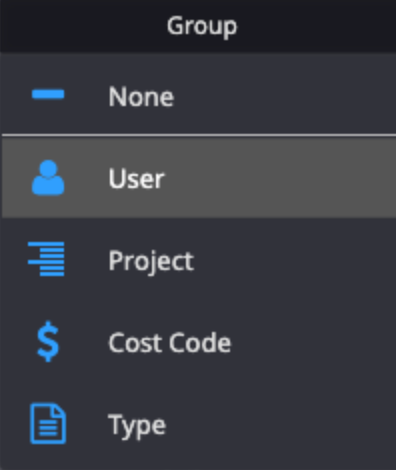The height and width of the screenshot is (470, 396).
Task: Click the person silhouette icon for User
Action: (x=48, y=177)
